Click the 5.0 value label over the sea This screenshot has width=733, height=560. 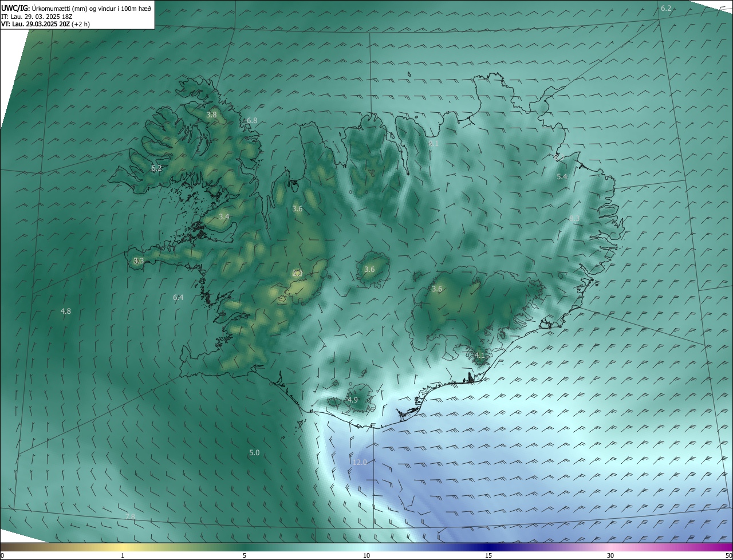click(x=254, y=452)
